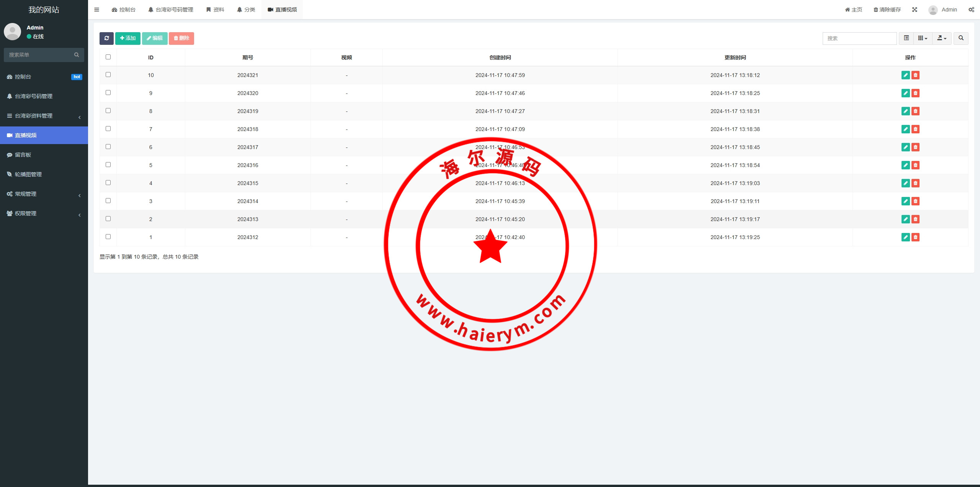Open 台湾彩号码管理 in the sidebar
Viewport: 980px width, 487px height.
point(44,96)
